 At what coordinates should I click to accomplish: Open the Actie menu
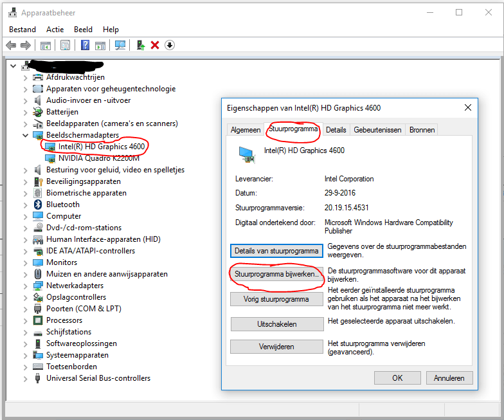(55, 30)
